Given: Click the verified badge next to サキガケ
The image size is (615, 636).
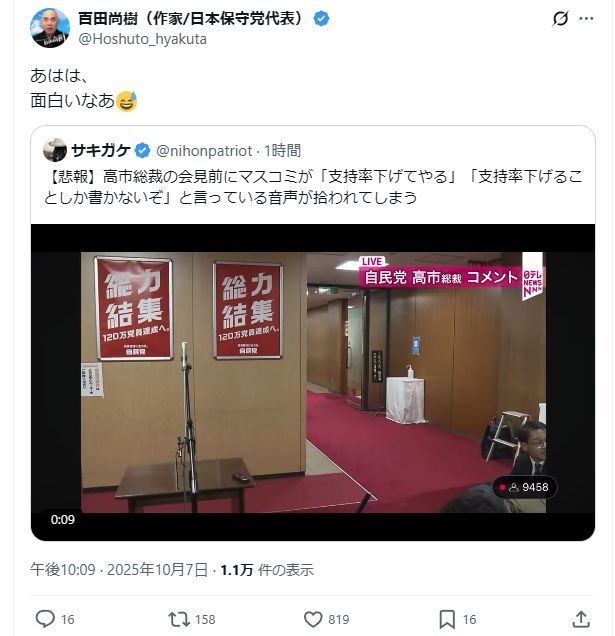Looking at the screenshot, I should click(142, 150).
